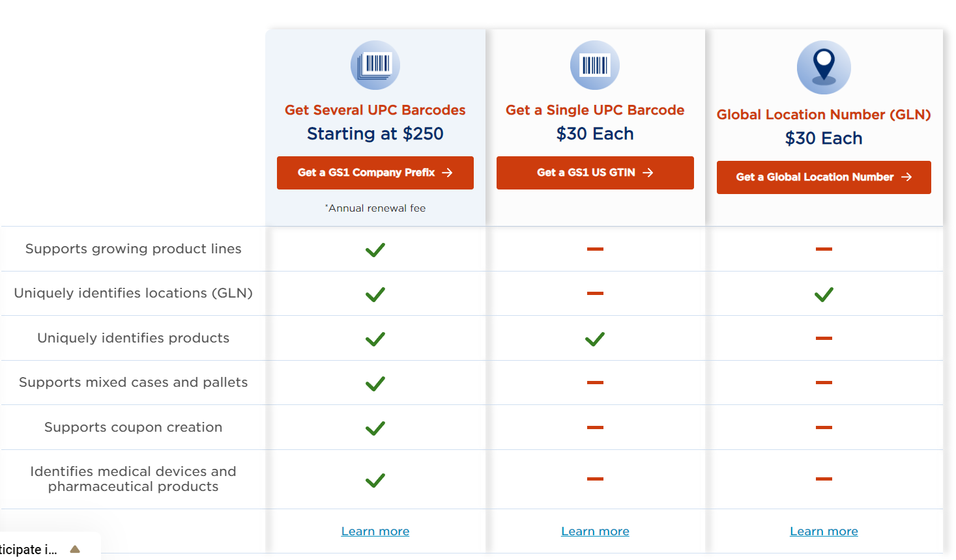This screenshot has width=956, height=560.
Task: Click Get a Global Location Number button
Action: pos(824,177)
